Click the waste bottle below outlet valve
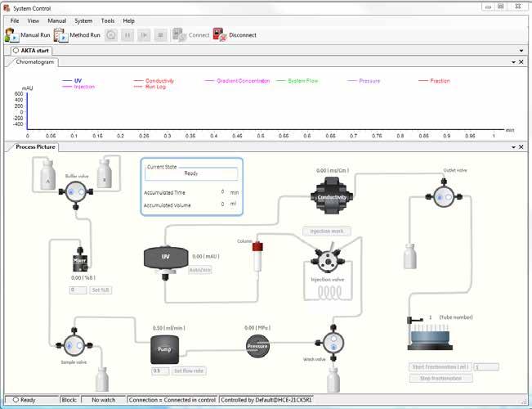 coord(410,256)
